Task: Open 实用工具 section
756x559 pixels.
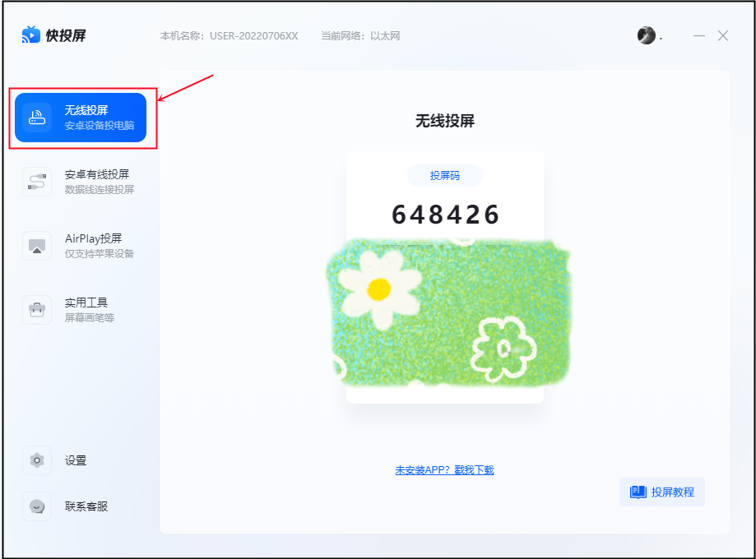Action: click(x=81, y=310)
